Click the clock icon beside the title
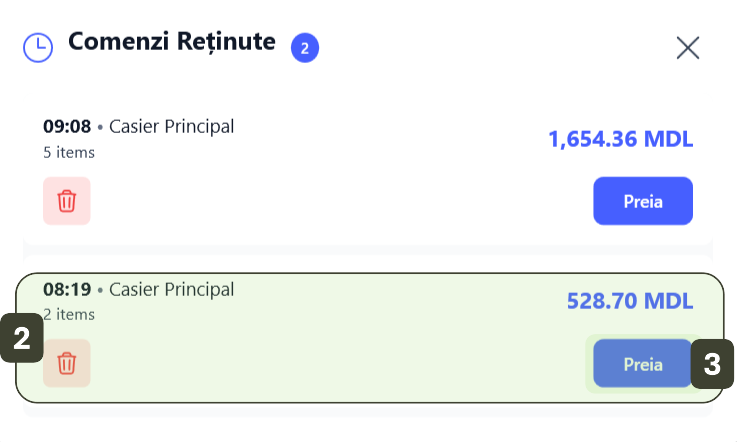Screen dimensions: 737x442 click(x=38, y=47)
